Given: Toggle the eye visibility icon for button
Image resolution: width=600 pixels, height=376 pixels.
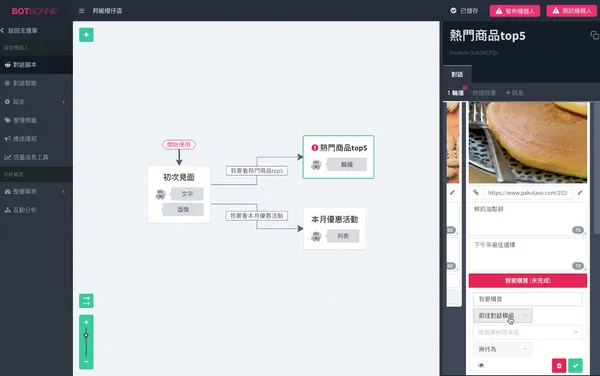Looking at the screenshot, I should tap(481, 365).
